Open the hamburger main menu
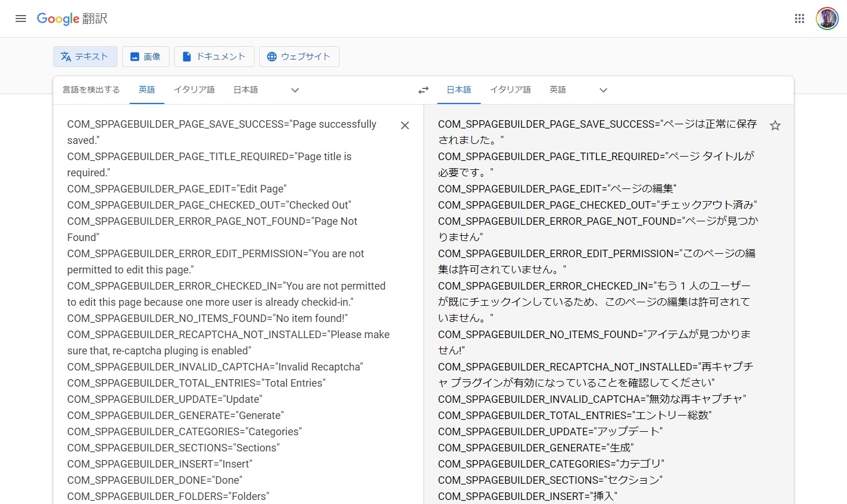The width and height of the screenshot is (847, 504). click(21, 18)
